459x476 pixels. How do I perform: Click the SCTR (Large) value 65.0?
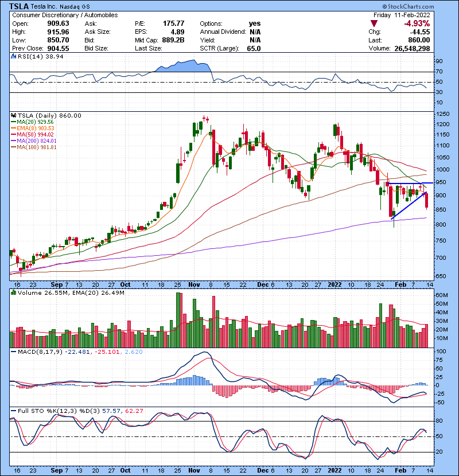click(x=253, y=49)
